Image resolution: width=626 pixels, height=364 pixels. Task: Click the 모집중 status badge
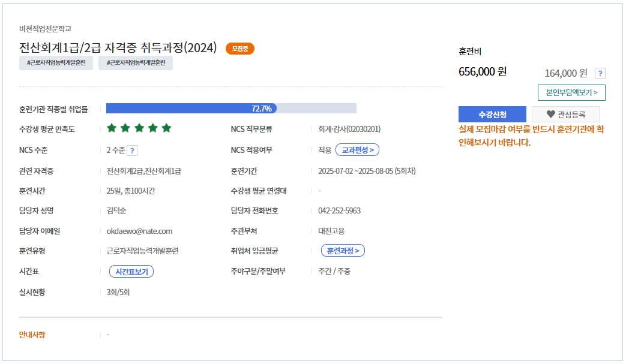pos(240,49)
